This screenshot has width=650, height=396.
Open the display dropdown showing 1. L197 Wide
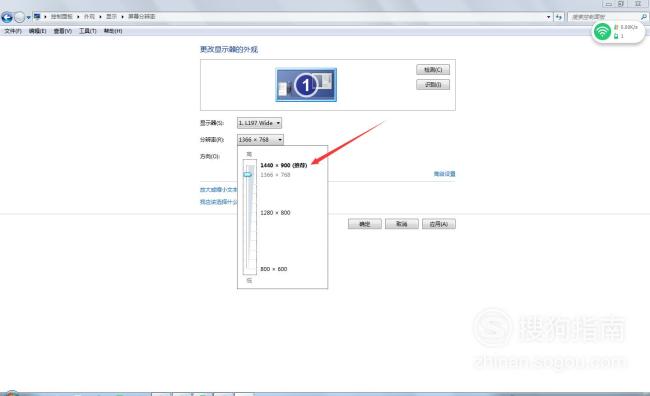coord(260,123)
